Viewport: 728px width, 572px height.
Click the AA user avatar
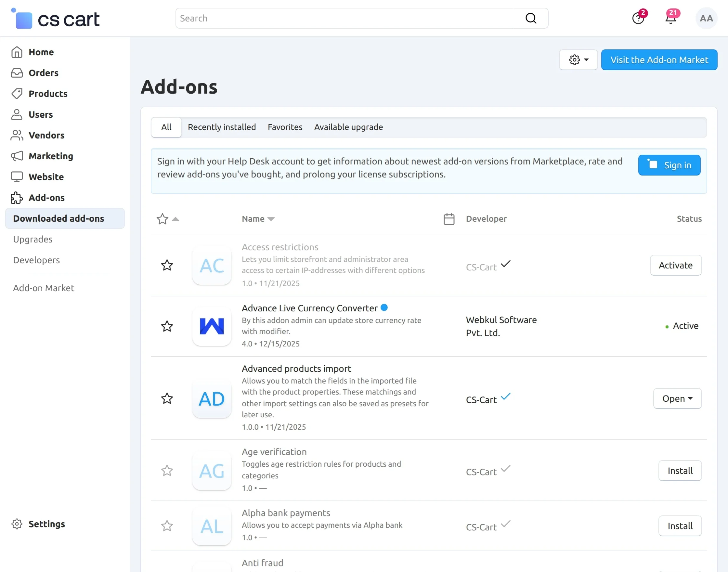706,19
